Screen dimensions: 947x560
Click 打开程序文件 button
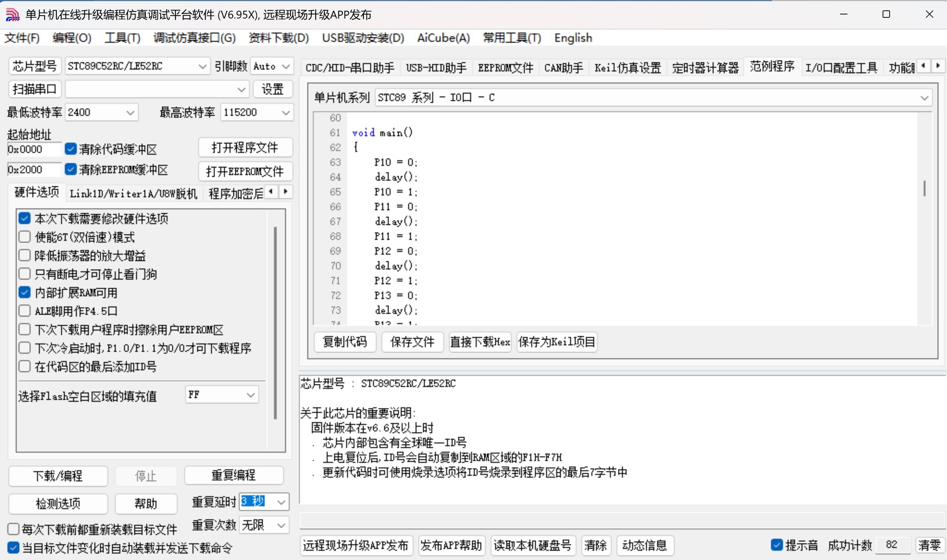[x=245, y=147]
